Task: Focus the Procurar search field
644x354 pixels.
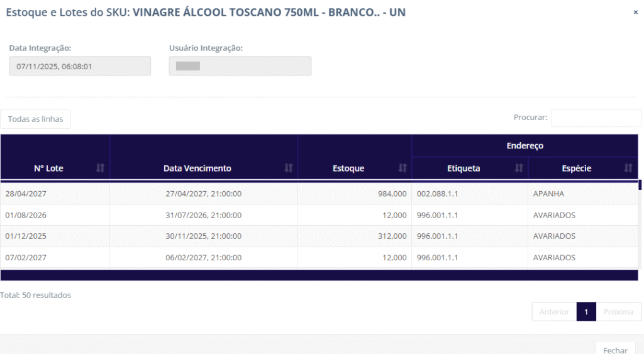Action: click(x=596, y=118)
